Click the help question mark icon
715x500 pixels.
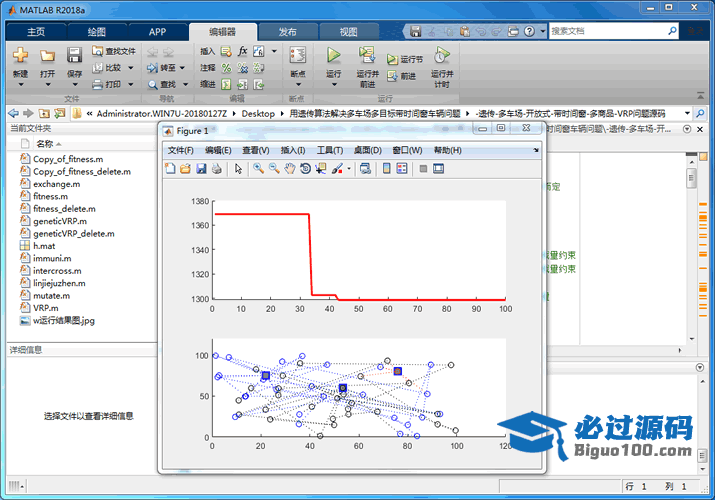point(529,31)
